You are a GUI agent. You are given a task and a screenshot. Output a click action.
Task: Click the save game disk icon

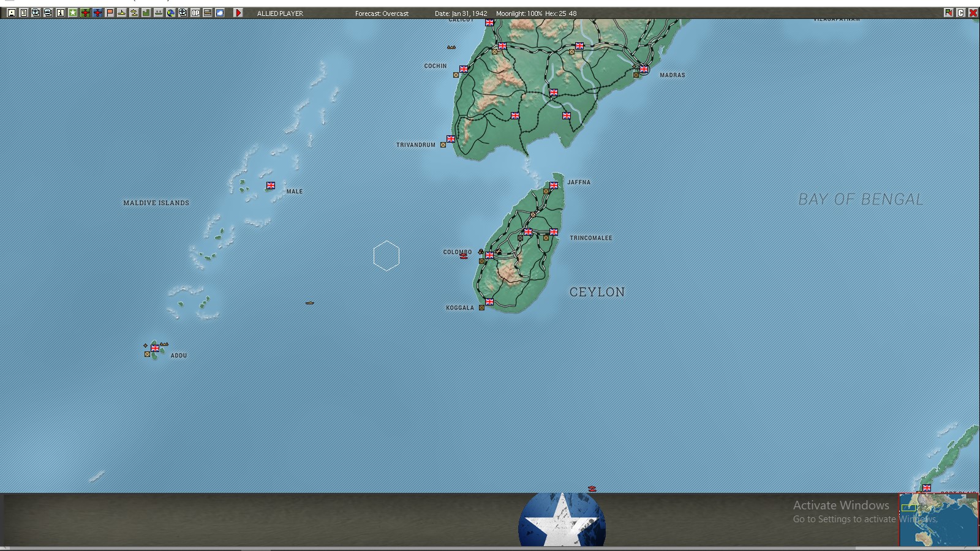tap(12, 13)
